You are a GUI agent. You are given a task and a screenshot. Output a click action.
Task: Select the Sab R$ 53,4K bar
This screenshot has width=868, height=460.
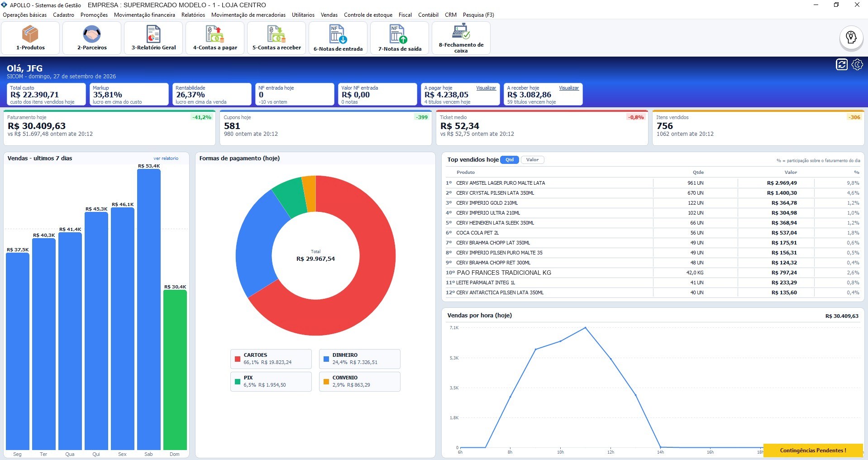(x=149, y=309)
